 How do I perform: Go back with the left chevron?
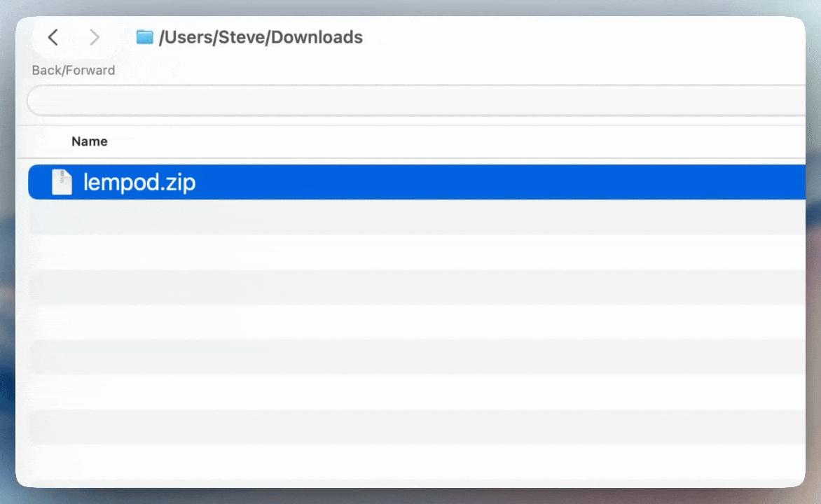[x=53, y=37]
